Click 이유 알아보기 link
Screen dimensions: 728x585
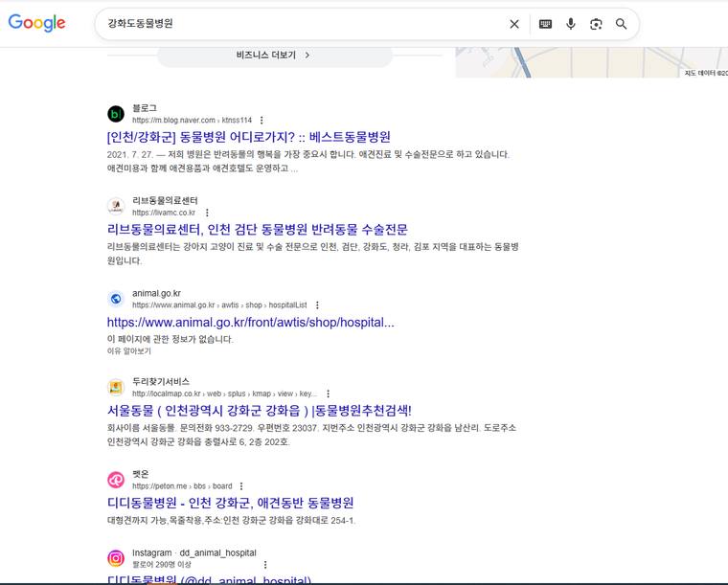(129, 351)
